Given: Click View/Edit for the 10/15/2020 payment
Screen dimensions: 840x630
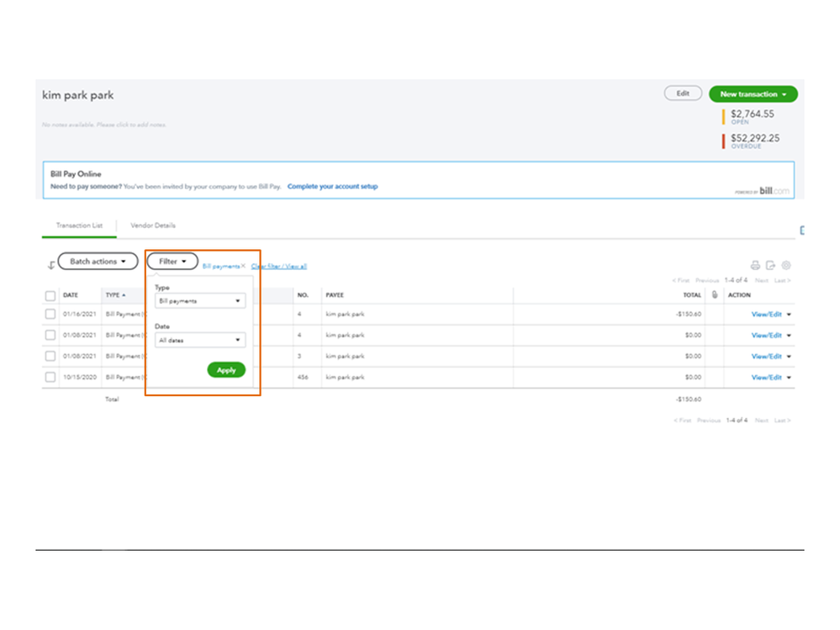Looking at the screenshot, I should coord(767,378).
